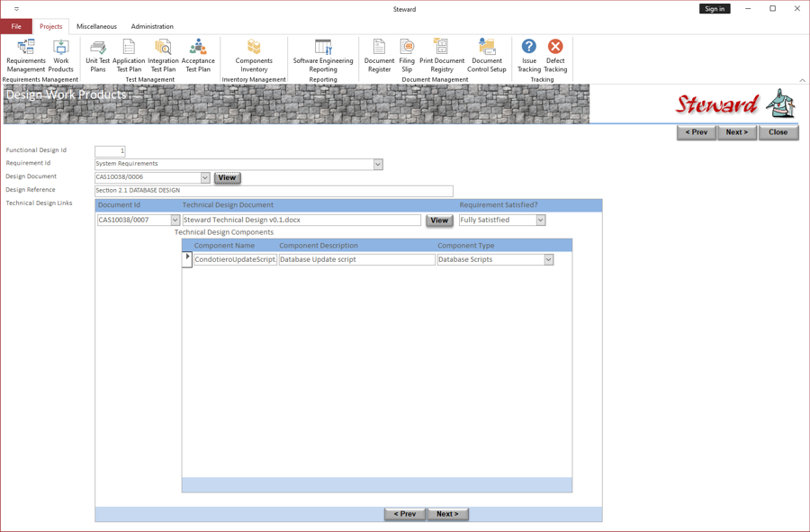810x532 pixels.
Task: Expand the Design Document dropdown
Action: 205,177
